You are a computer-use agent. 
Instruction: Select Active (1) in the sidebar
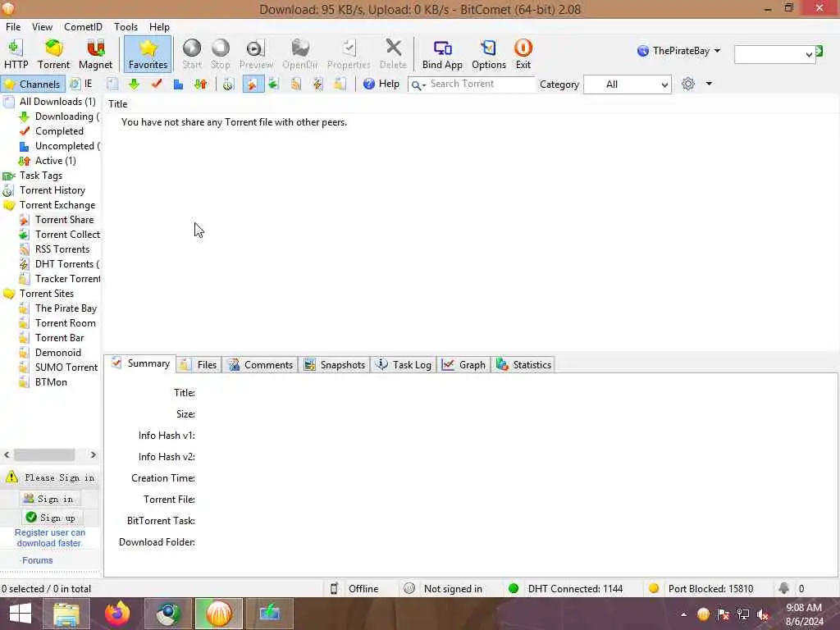point(55,161)
